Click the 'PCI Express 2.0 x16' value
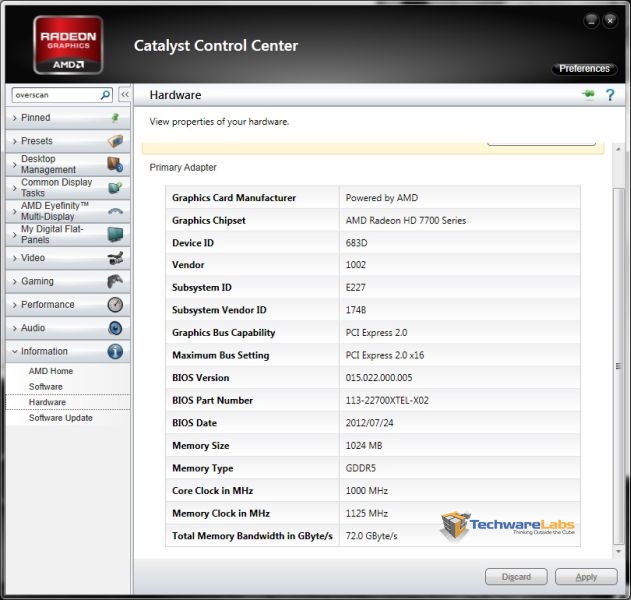Screen dimensions: 631x600 pyautogui.click(x=385, y=355)
